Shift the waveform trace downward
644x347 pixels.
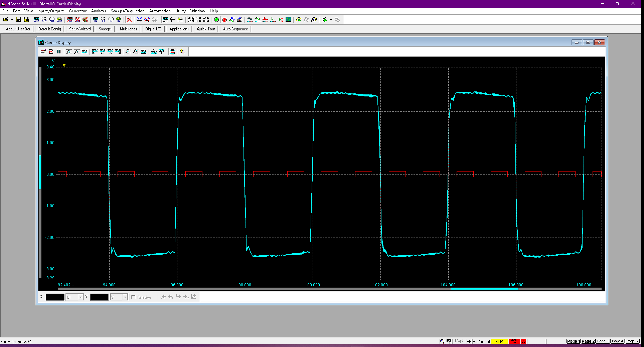pyautogui.click(x=162, y=52)
